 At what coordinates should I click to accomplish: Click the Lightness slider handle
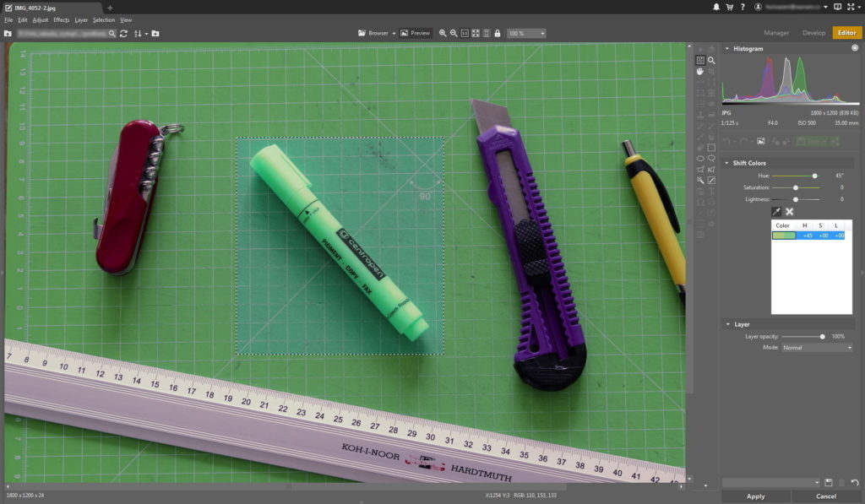click(x=796, y=199)
